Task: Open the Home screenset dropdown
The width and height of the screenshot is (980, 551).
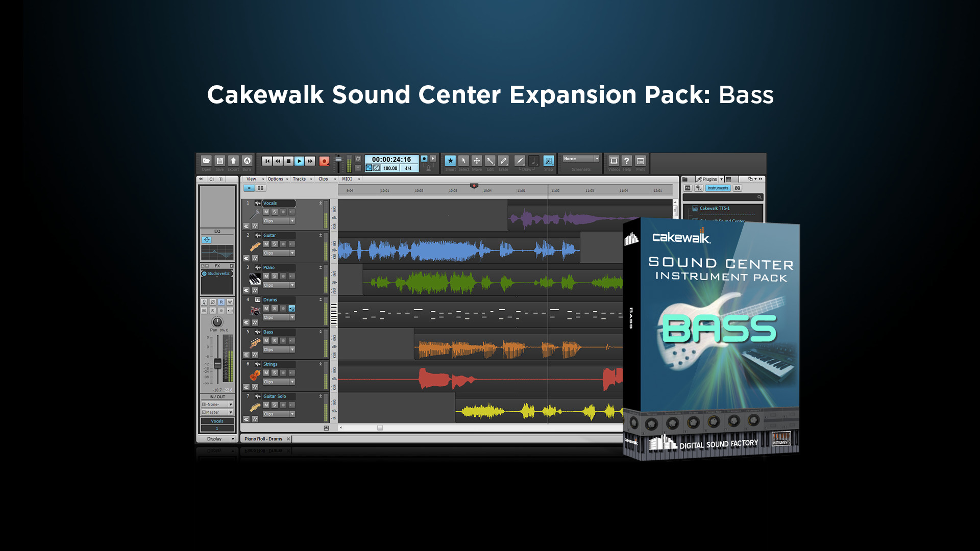Action: click(581, 159)
